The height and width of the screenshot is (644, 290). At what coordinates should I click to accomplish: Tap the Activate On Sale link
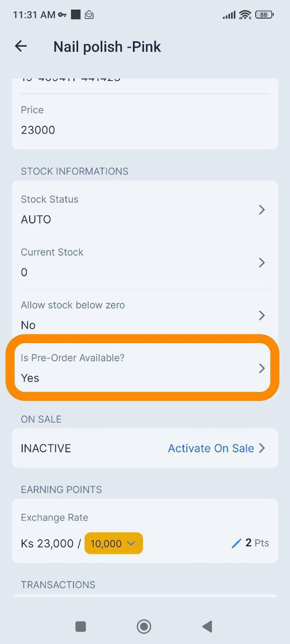pyautogui.click(x=211, y=448)
